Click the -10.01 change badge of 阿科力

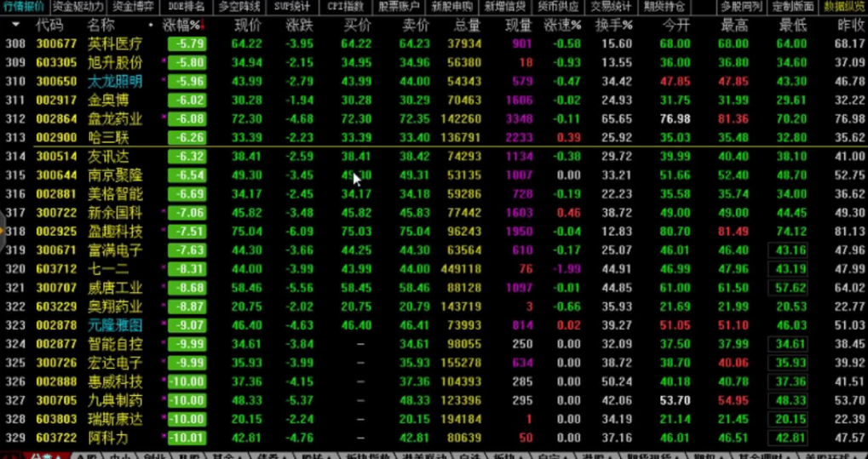[187, 438]
